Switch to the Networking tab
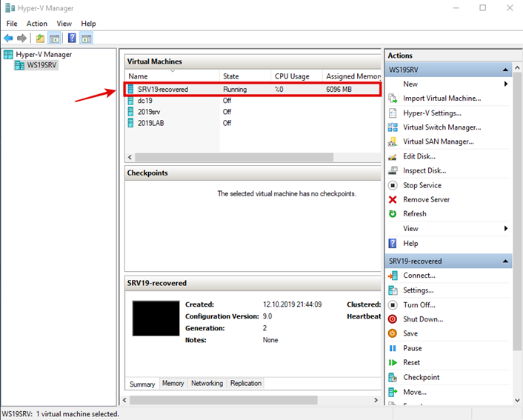 tap(207, 383)
